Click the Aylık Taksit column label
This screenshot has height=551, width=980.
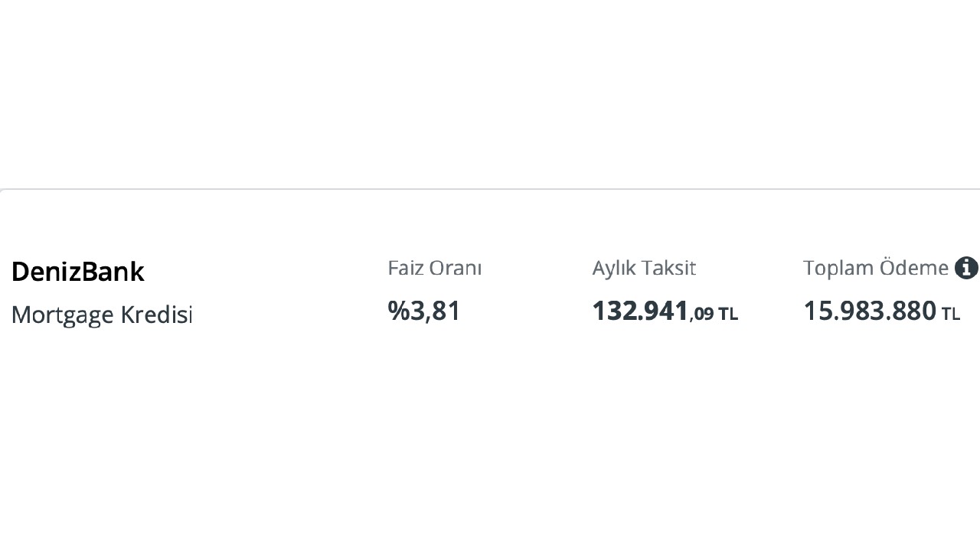(643, 268)
